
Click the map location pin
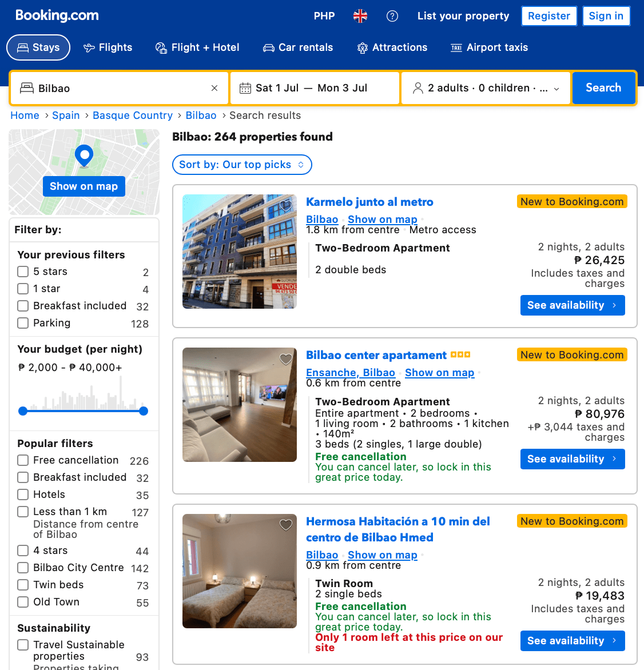(84, 156)
